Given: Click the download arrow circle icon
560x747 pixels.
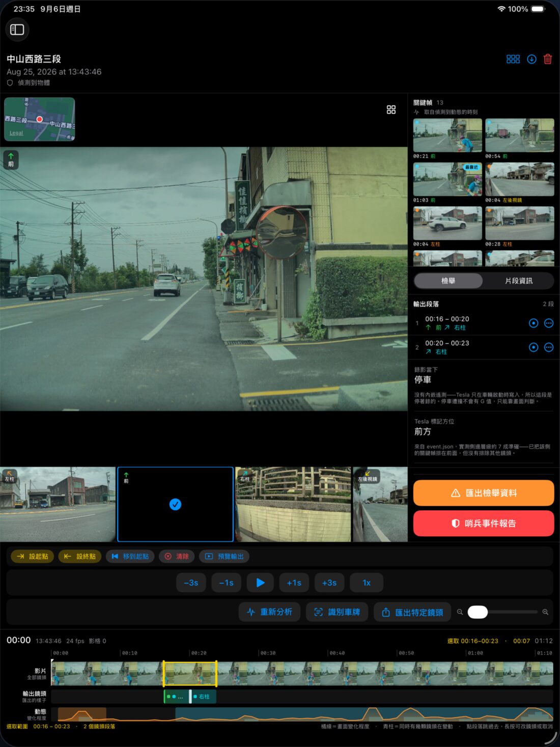Looking at the screenshot, I should (531, 59).
